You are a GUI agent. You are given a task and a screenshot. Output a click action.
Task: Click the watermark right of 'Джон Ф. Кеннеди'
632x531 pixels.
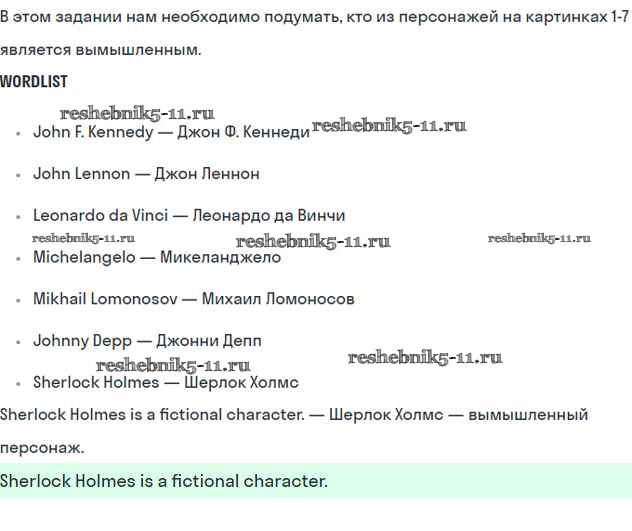click(x=389, y=126)
